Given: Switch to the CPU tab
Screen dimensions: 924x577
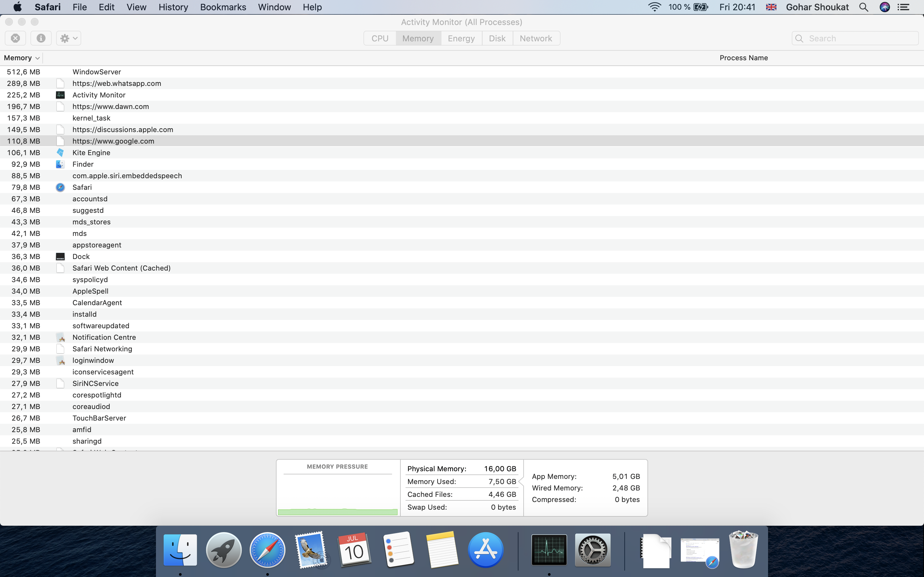Looking at the screenshot, I should (380, 38).
